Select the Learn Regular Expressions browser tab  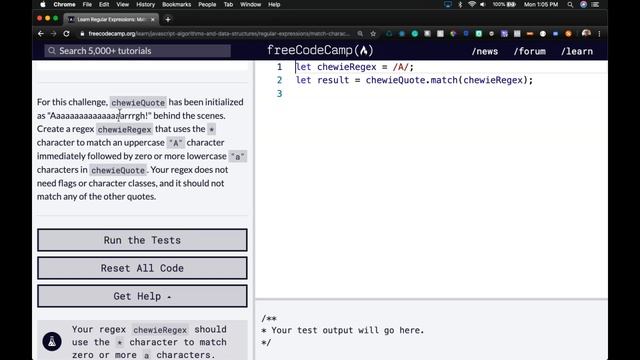pos(111,19)
